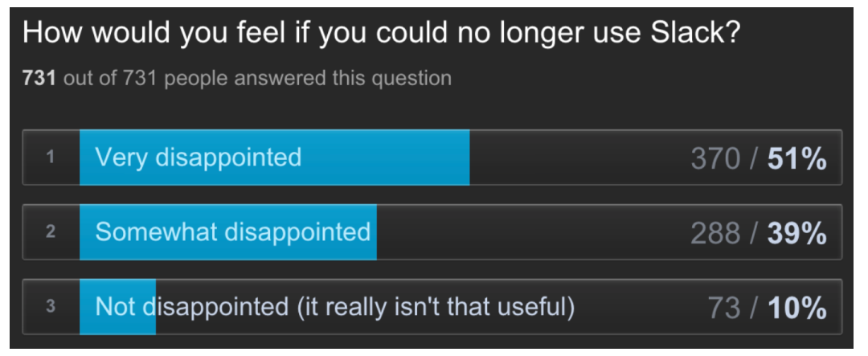
Task: Click the bold 51% percentage
Action: [796, 159]
